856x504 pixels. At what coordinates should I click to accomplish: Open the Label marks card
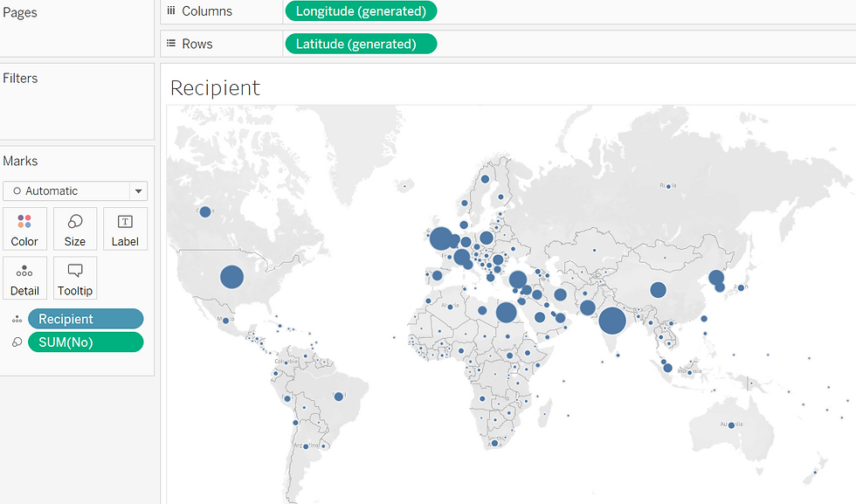[x=125, y=229]
